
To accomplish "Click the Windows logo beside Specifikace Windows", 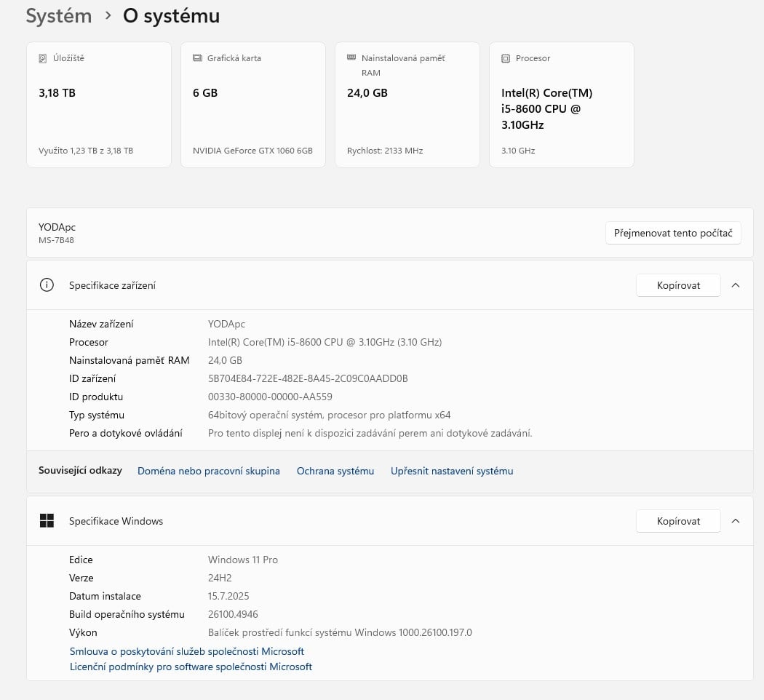I will tap(47, 521).
